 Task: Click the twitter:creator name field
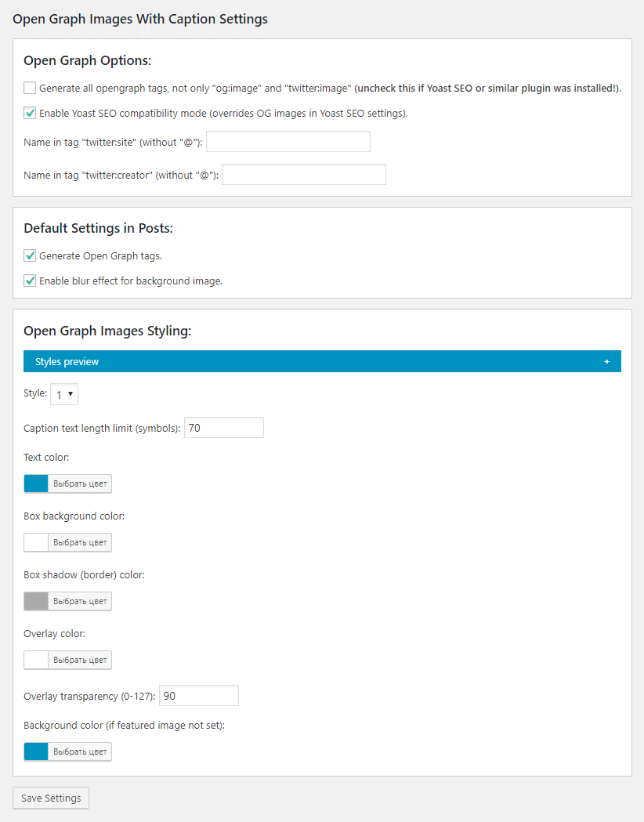tap(304, 175)
